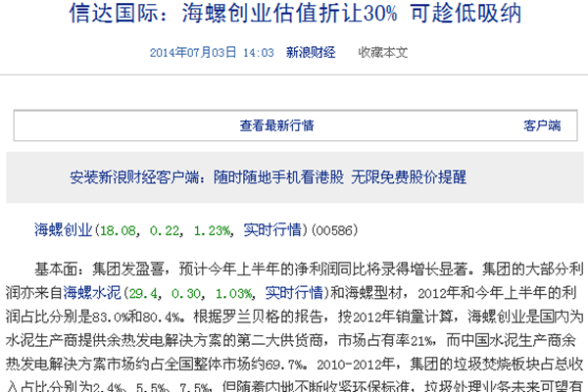Open the 海螺水泥 stock link
588x392 pixels.
coord(92,293)
